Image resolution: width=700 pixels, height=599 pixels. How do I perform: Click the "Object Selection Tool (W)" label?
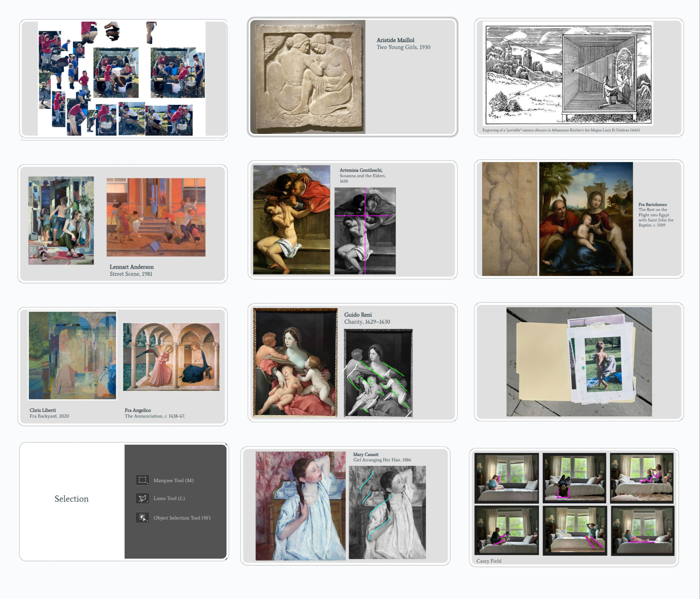[x=182, y=518]
